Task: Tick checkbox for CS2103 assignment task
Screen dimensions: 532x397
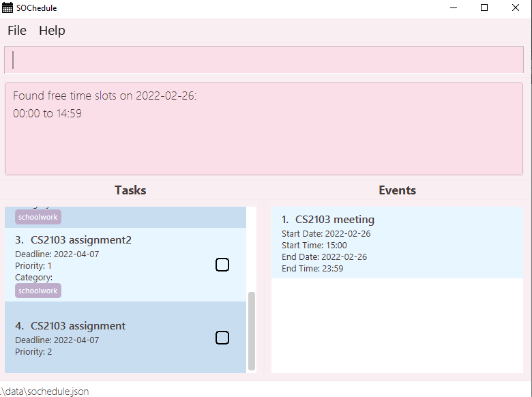Action: [222, 338]
